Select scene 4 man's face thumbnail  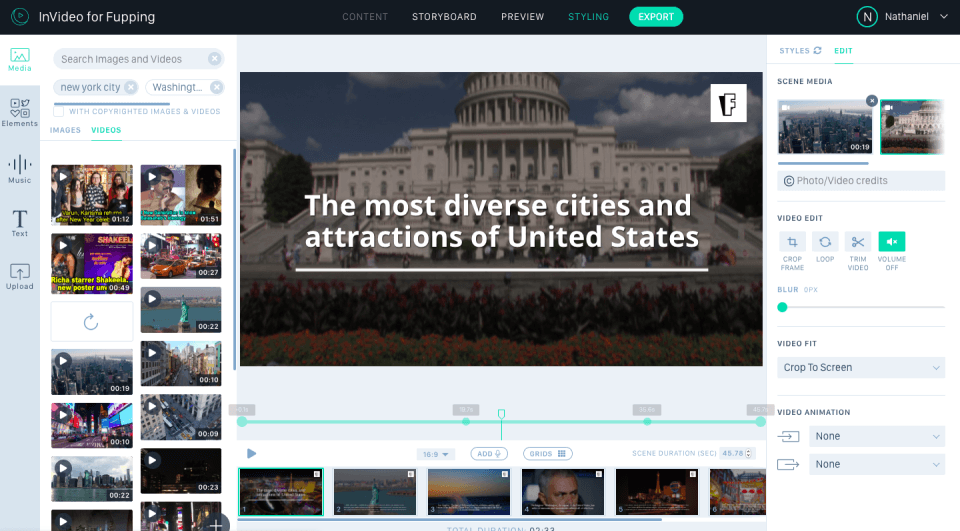click(x=563, y=492)
